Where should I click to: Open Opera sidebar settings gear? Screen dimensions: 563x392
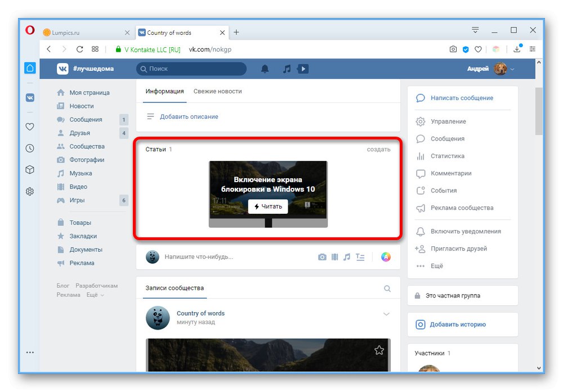pos(30,192)
